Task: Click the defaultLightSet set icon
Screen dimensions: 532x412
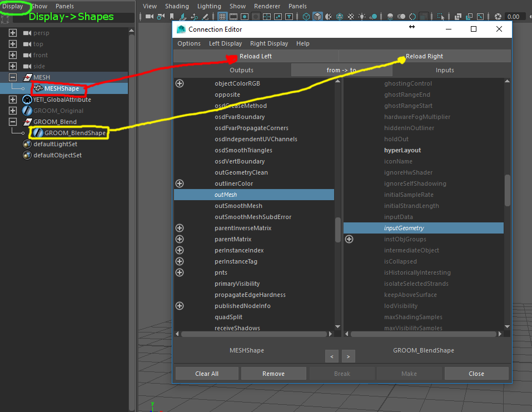Action: point(27,144)
